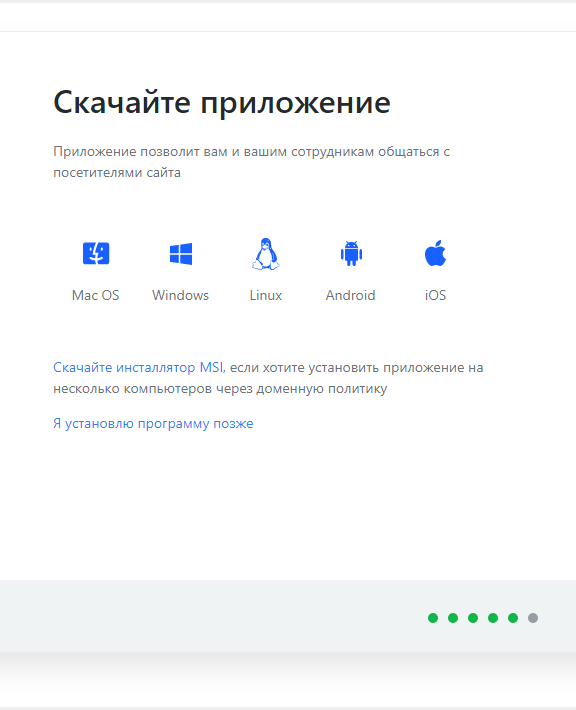Select the Android robot icon
576x710 pixels.
[351, 253]
